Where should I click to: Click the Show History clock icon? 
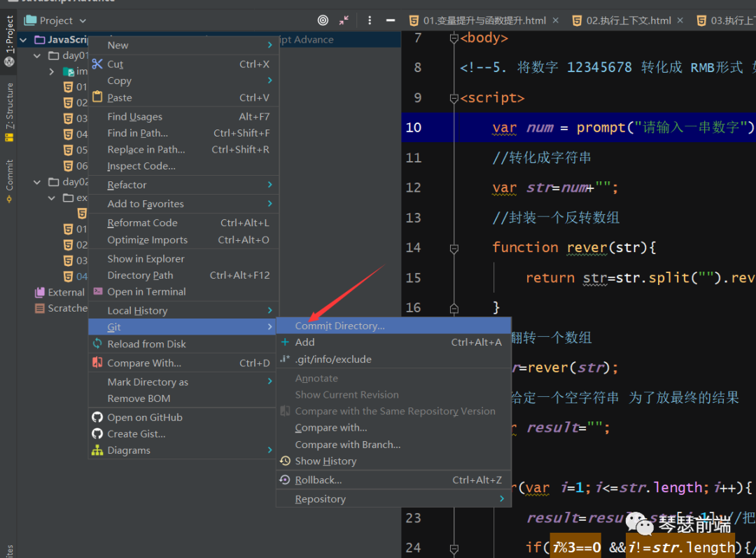tap(285, 461)
